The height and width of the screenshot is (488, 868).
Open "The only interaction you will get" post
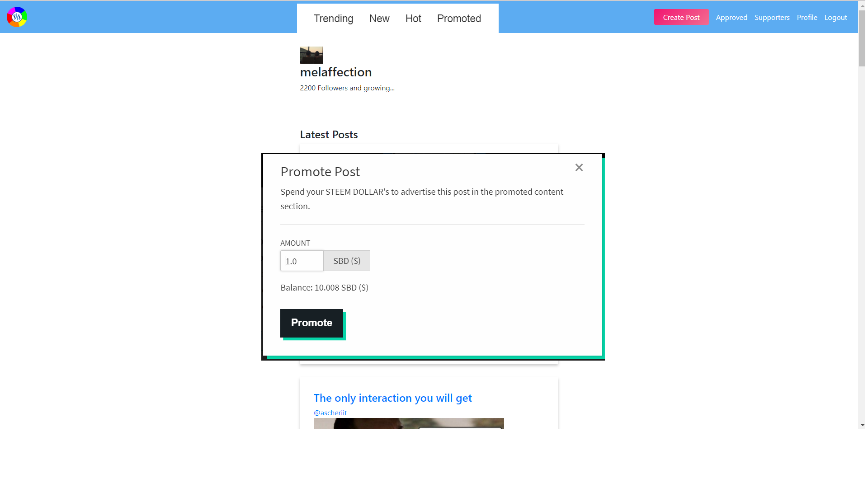[x=392, y=398]
